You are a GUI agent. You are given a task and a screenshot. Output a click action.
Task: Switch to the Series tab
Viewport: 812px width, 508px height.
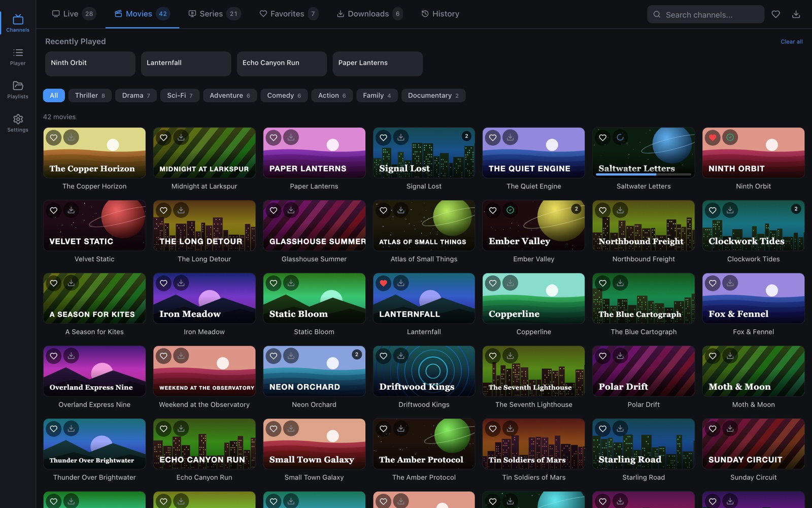(x=214, y=14)
